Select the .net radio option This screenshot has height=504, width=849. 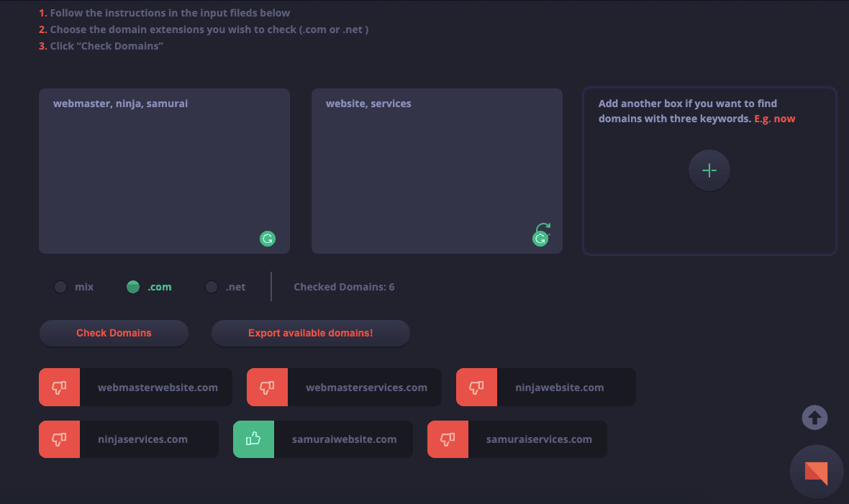click(x=211, y=286)
